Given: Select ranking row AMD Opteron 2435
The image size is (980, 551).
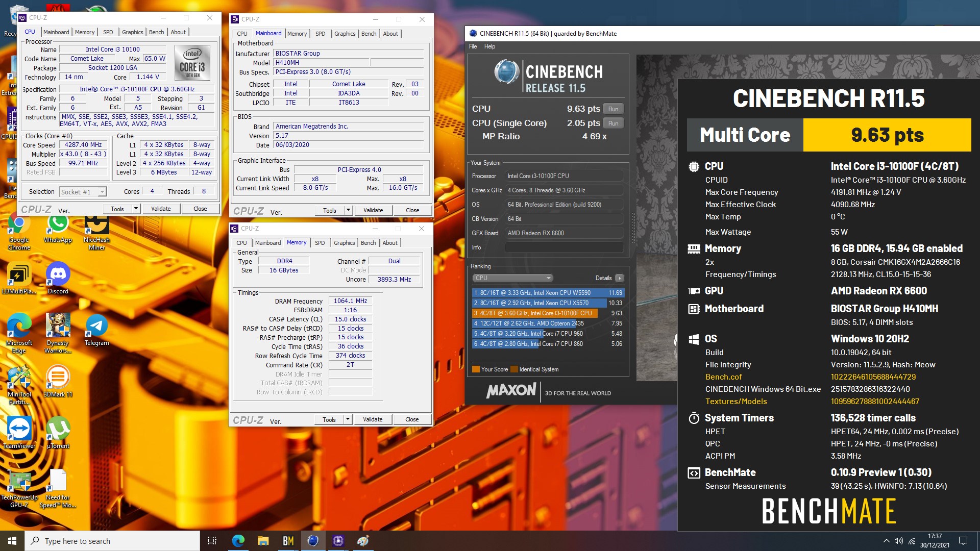Looking at the screenshot, I should click(548, 323).
